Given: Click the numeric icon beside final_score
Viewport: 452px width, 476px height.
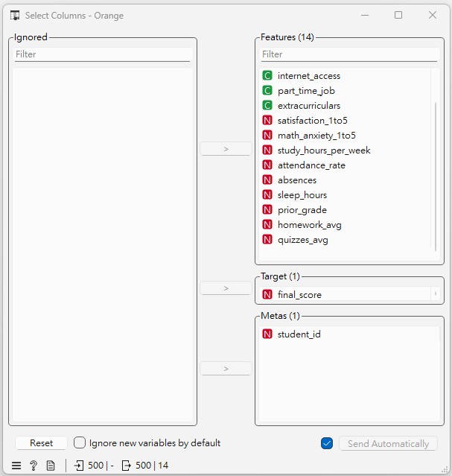Looking at the screenshot, I should click(x=267, y=295).
